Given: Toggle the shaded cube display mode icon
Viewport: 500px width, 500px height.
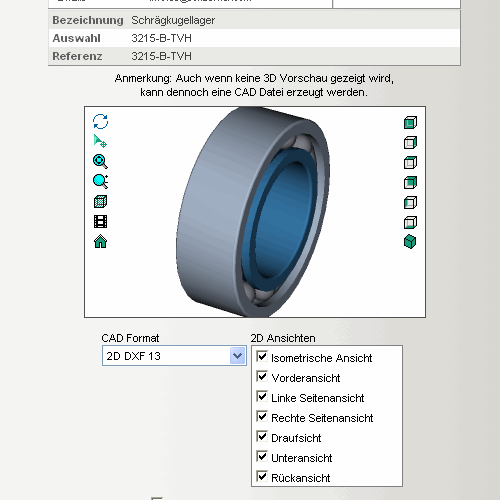Looking at the screenshot, I should click(x=100, y=202).
